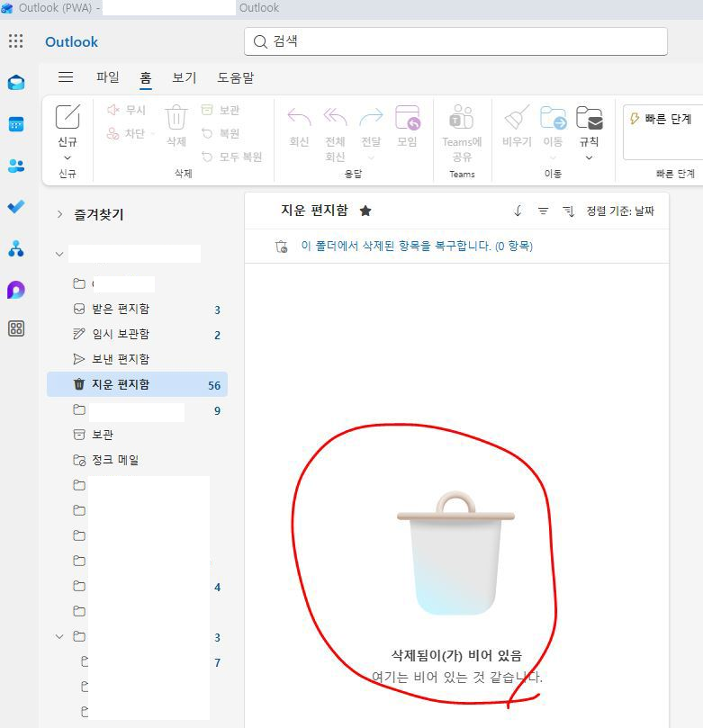The height and width of the screenshot is (728, 703).
Task: Click the recover-items icon beside the link
Action: coord(282,246)
